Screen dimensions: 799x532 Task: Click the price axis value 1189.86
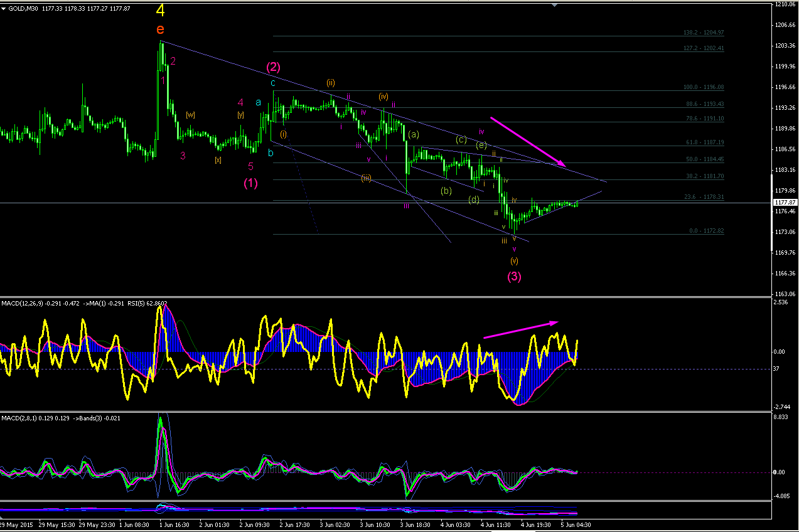pyautogui.click(x=785, y=129)
